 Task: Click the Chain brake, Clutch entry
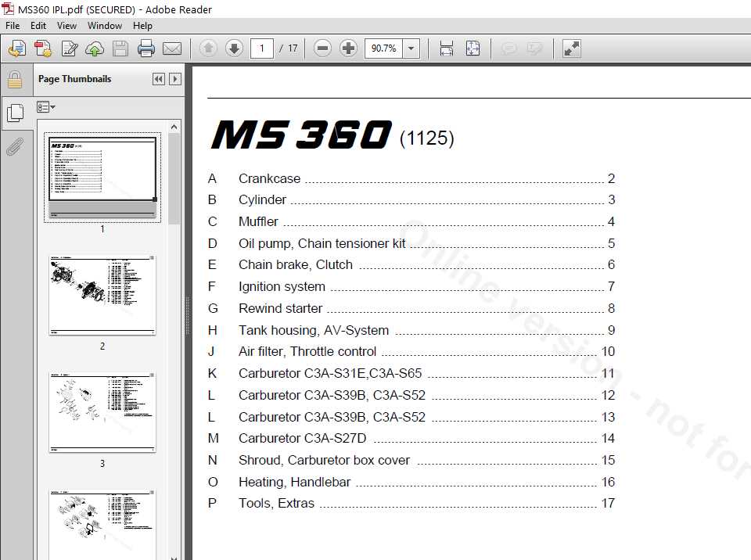tap(411, 264)
